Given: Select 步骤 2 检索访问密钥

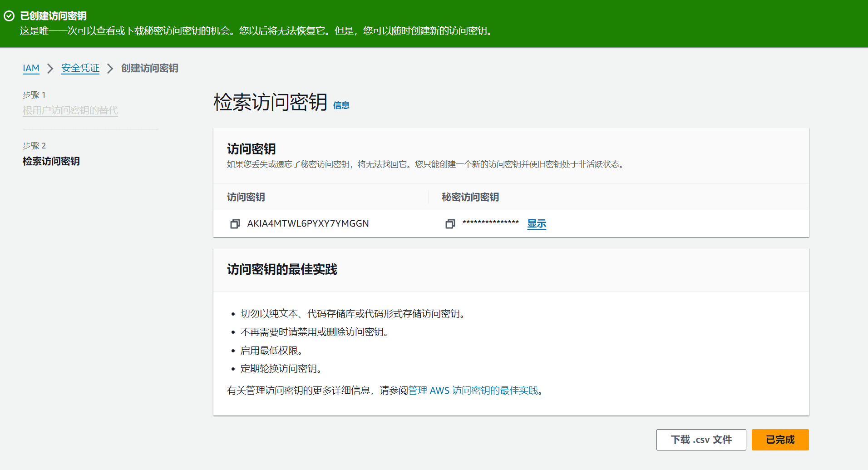Looking at the screenshot, I should pyautogui.click(x=51, y=161).
